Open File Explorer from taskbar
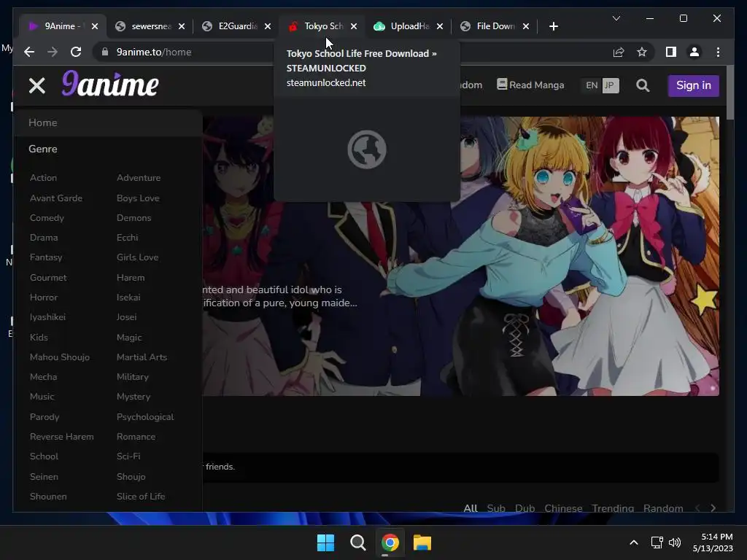This screenshot has width=747, height=560. 422,542
